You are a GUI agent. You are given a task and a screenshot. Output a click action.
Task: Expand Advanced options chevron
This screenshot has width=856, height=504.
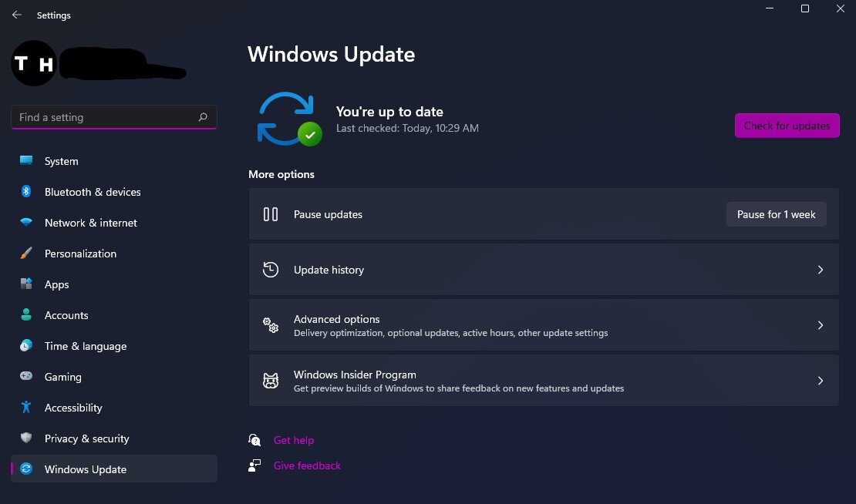(820, 325)
